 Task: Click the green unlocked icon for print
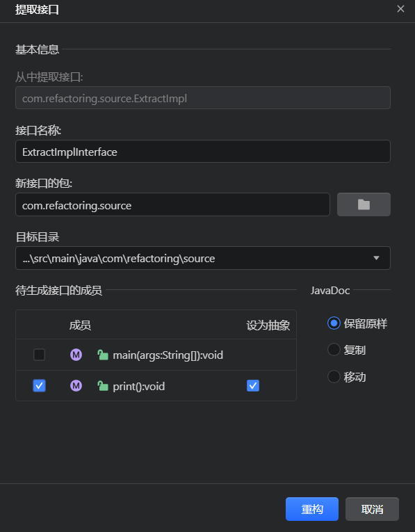pos(103,386)
